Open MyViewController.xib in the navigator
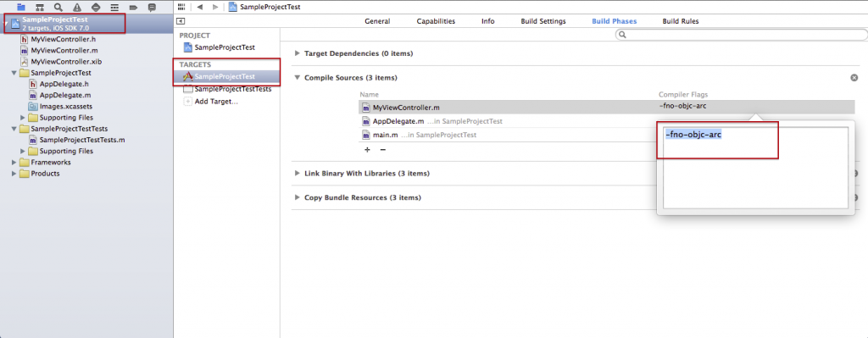Image resolution: width=868 pixels, height=338 pixels. (x=66, y=61)
